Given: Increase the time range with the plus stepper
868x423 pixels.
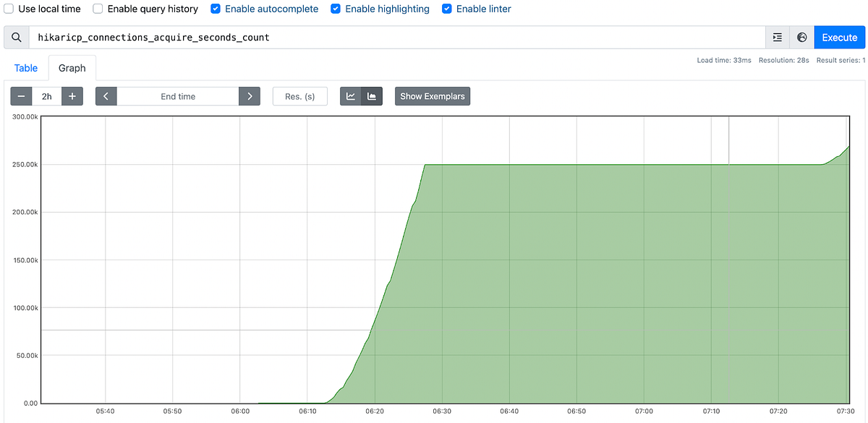Looking at the screenshot, I should point(72,95).
